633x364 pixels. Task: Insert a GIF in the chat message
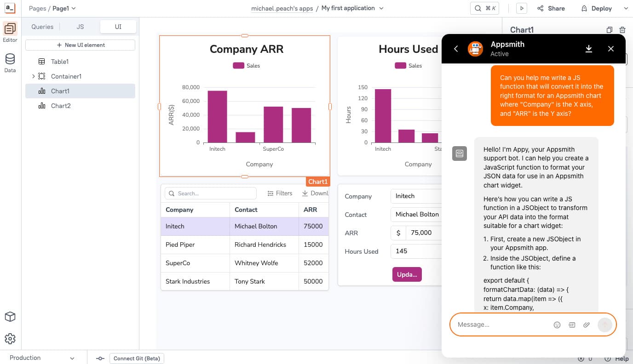click(x=572, y=324)
